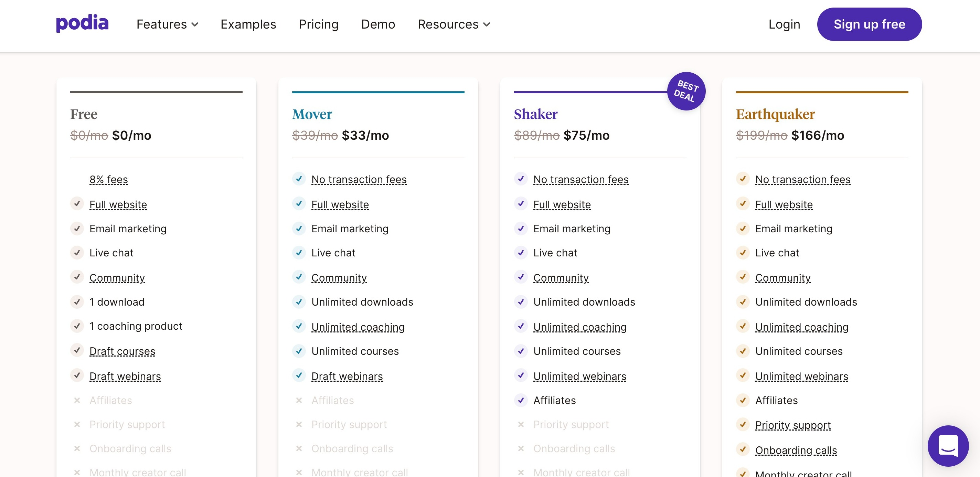Image resolution: width=980 pixels, height=477 pixels.
Task: Click the checkmark beside Earthquaker Full website
Action: point(743,203)
